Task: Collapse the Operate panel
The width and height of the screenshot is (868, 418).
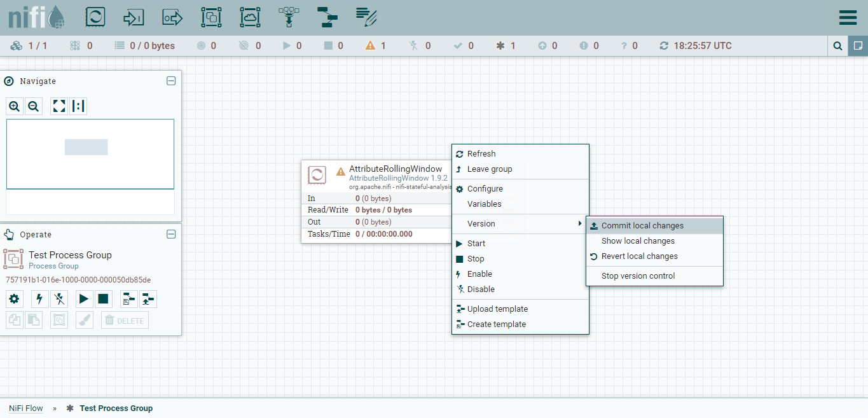Action: (170, 234)
